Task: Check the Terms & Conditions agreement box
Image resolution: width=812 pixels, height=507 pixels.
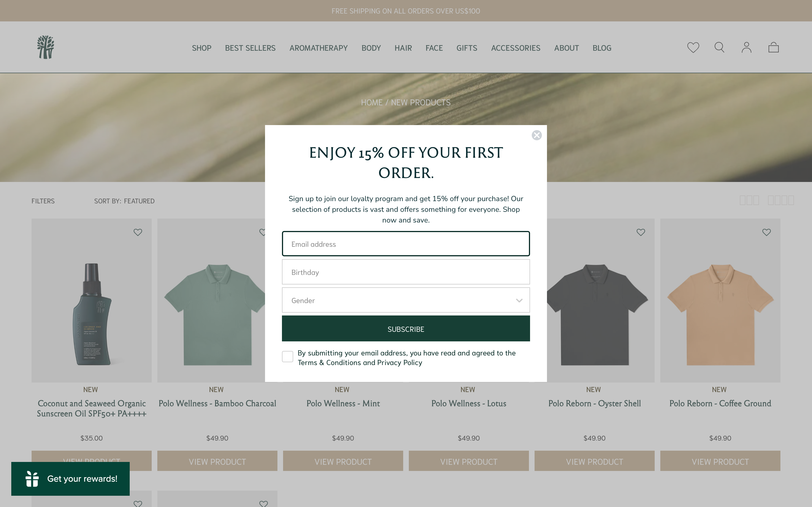Action: coord(288,356)
